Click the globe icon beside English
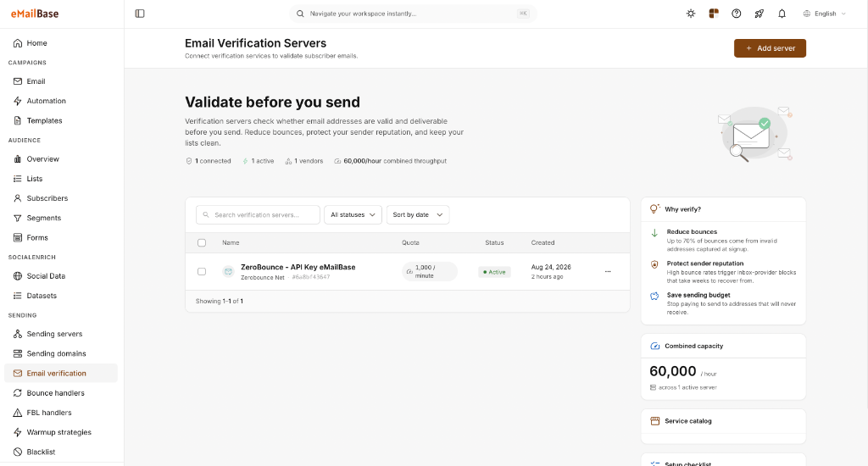The image size is (868, 466). tap(807, 14)
